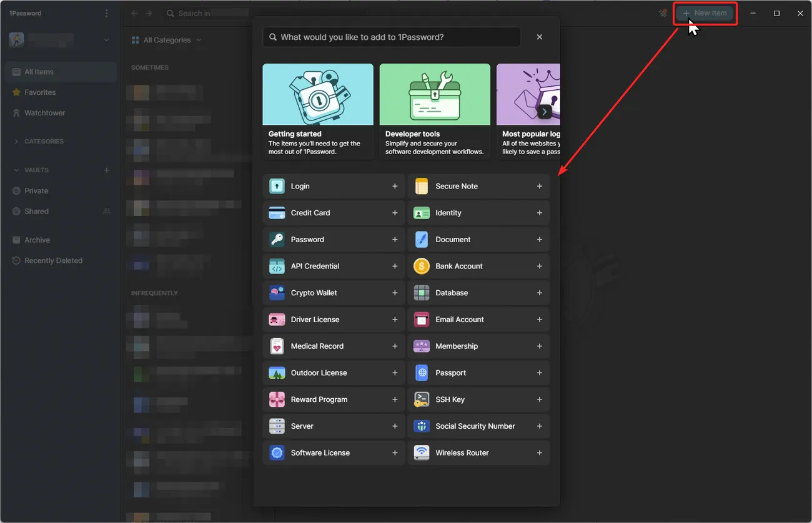The width and height of the screenshot is (812, 523).
Task: Go back with the left arrow
Action: (x=135, y=13)
